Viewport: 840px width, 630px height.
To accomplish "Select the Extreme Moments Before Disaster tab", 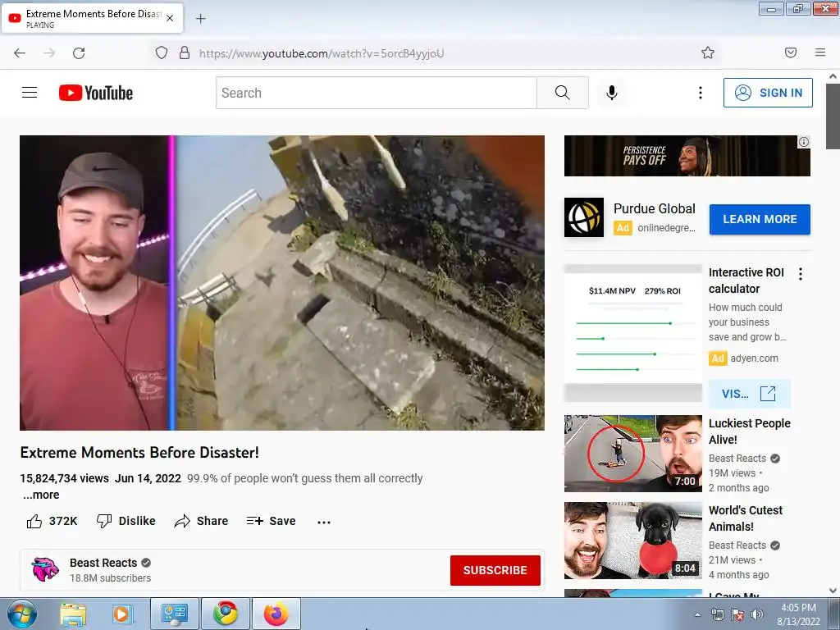I will point(92,18).
